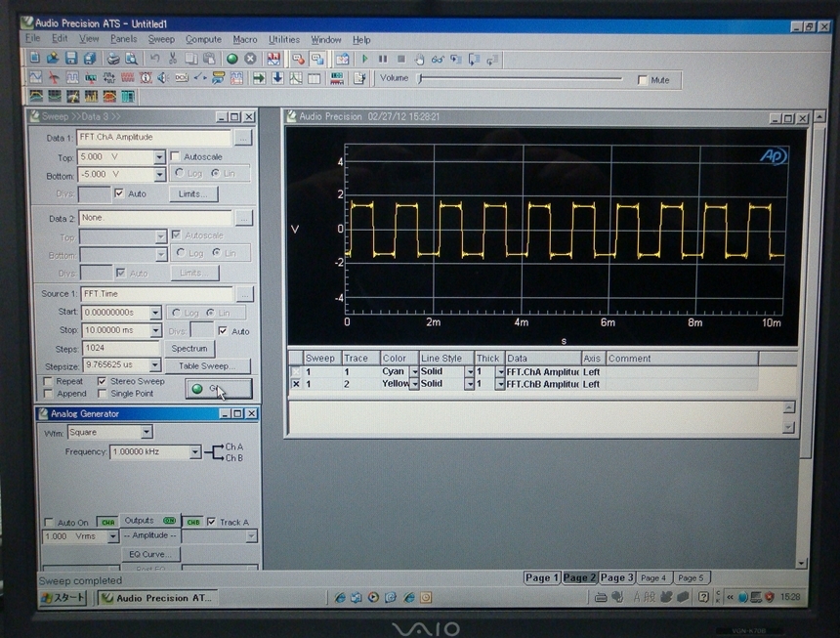The height and width of the screenshot is (638, 840).
Task: Click the speaker headphone monitor icon
Action: [x=163, y=78]
